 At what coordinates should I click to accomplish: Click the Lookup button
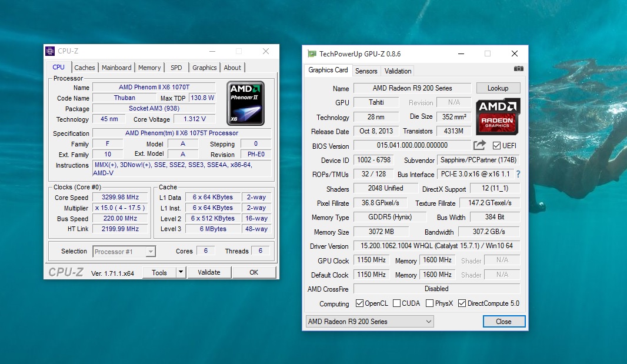click(498, 88)
